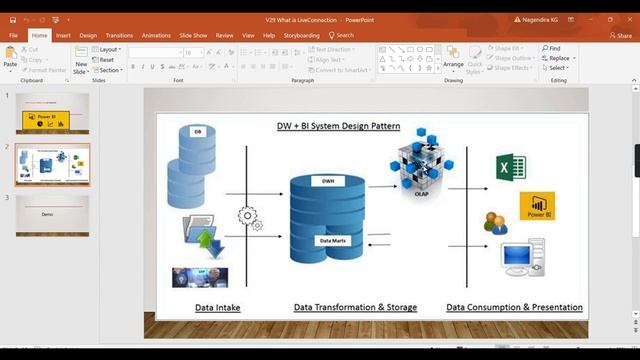
Task: Toggle Underline formatting button
Action: click(152, 66)
